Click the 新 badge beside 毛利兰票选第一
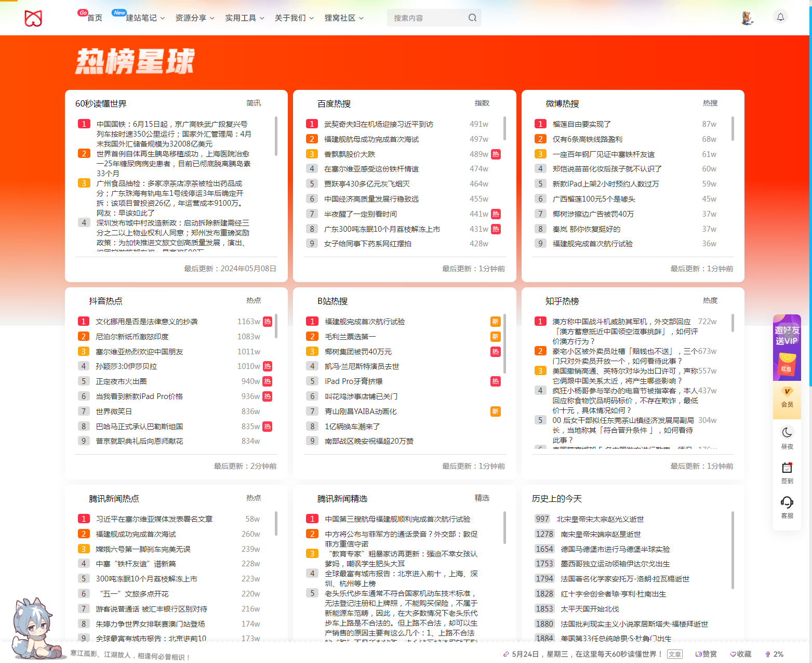Screen dimensions: 812x663 click(495, 337)
